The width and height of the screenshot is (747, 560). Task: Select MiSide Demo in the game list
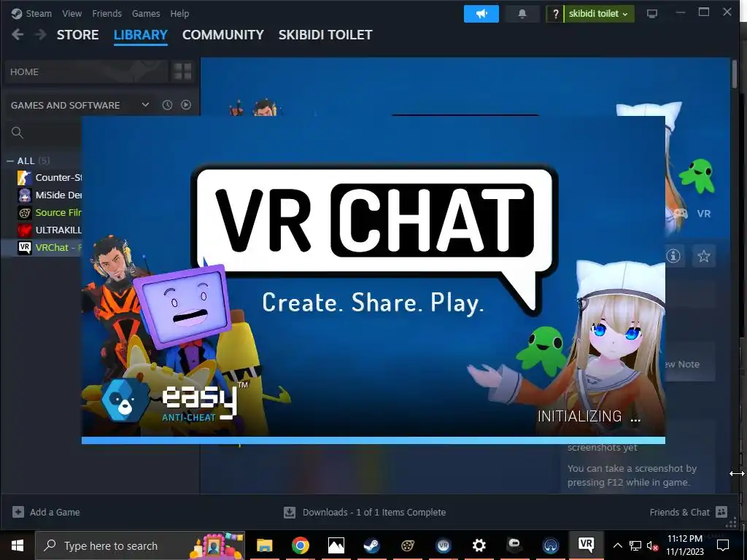50,195
